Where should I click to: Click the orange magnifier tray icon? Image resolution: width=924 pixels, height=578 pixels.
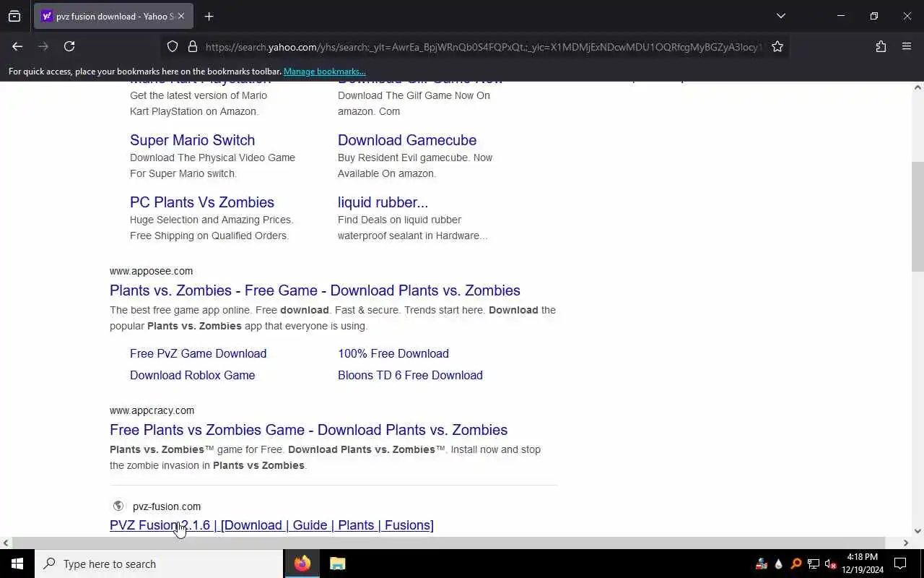tap(796, 564)
